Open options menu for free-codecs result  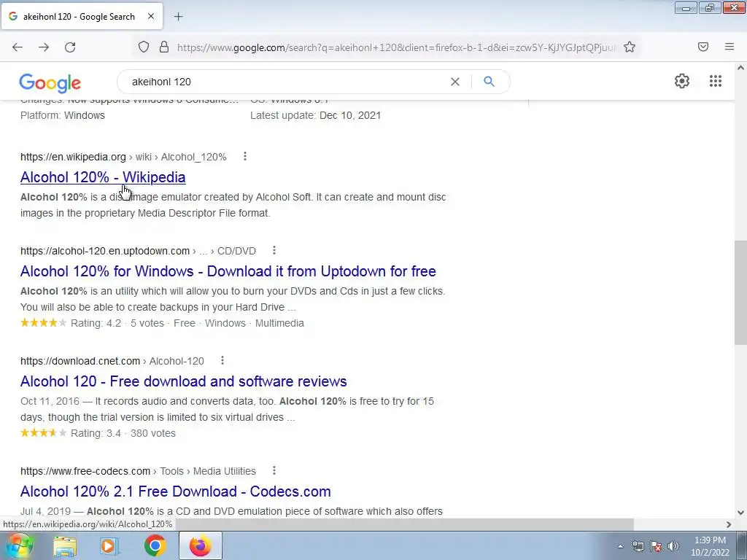click(x=274, y=470)
